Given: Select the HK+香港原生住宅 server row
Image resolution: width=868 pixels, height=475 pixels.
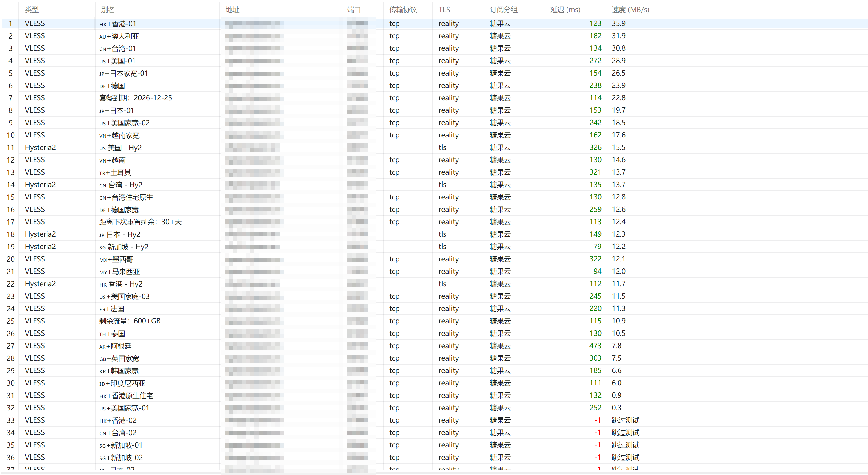Looking at the screenshot, I should [x=434, y=395].
